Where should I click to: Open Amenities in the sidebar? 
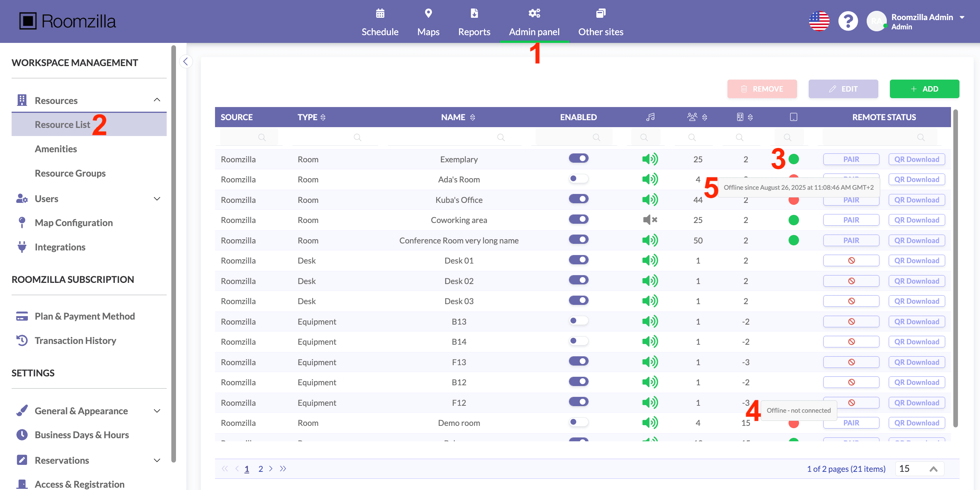point(56,149)
